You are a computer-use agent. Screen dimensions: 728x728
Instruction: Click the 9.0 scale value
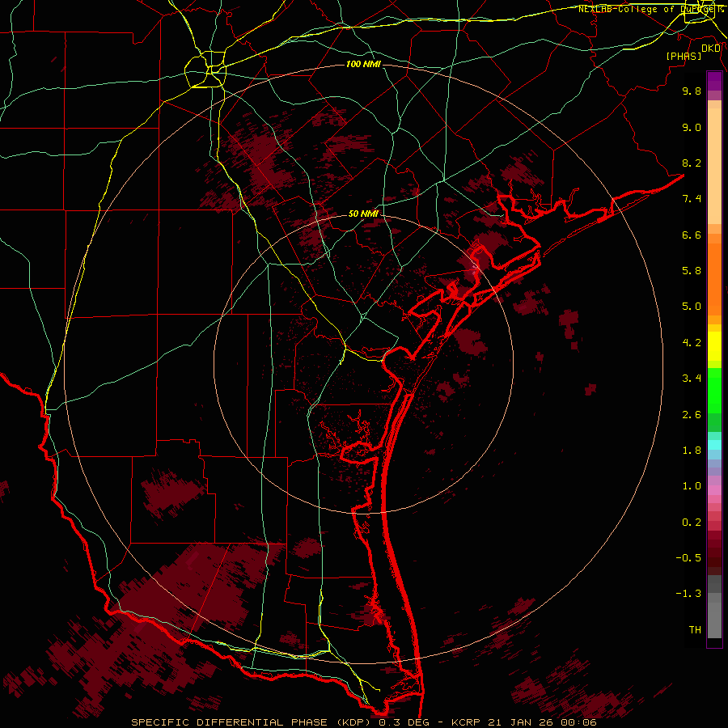[x=692, y=127]
